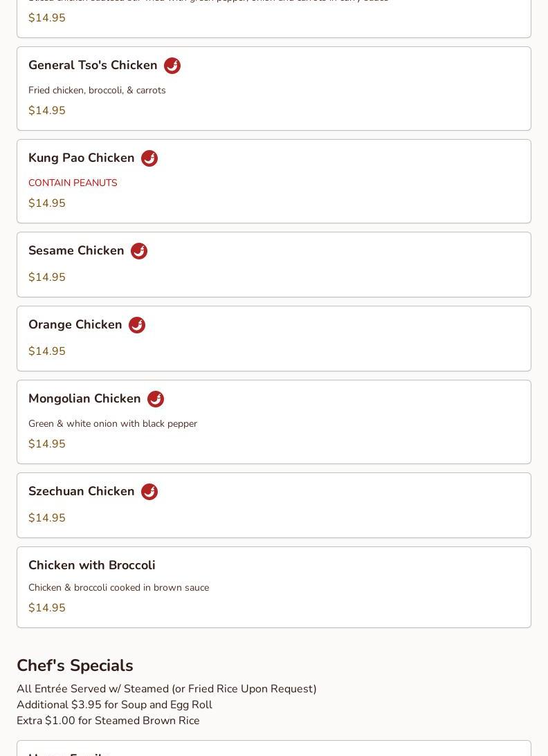Click "Chicken & broccoli cooked in brown sauce" text
The height and width of the screenshot is (756, 548).
point(118,587)
